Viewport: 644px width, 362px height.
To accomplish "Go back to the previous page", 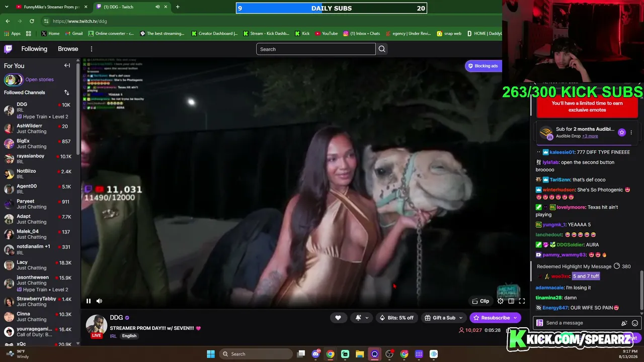I will point(8,21).
